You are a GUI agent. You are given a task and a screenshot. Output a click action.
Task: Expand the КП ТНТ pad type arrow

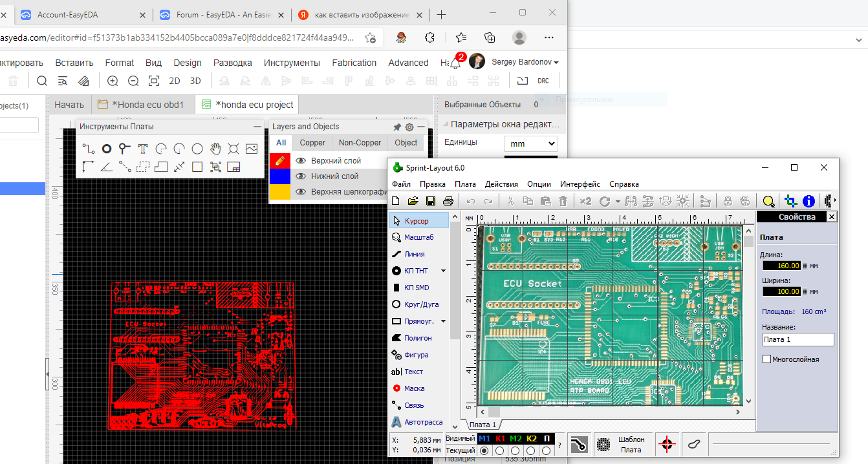443,271
